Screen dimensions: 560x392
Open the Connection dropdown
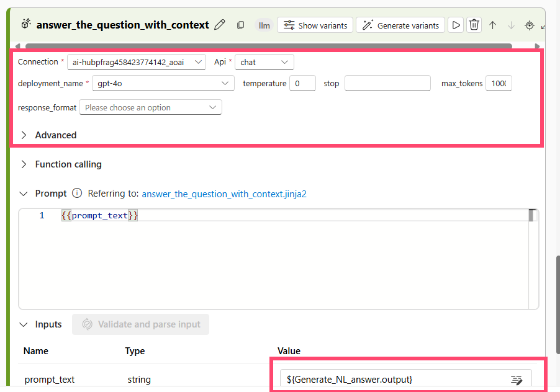coord(137,62)
